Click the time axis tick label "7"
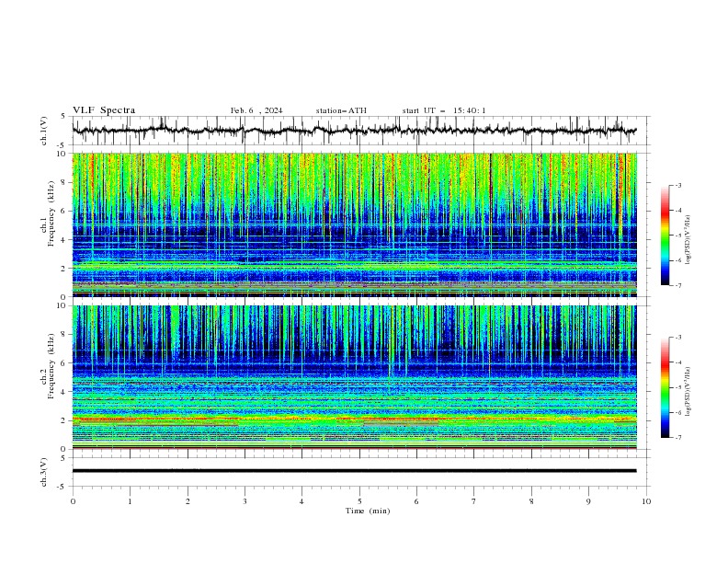This screenshot has width=728, height=563. coord(474,501)
